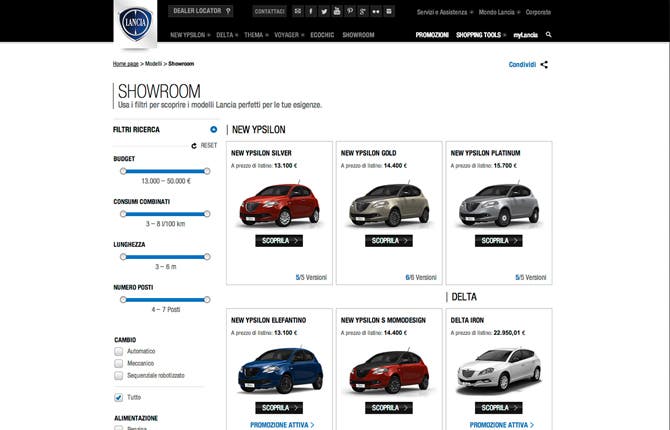Screen dimensions: 670x430
Task: Check the Automatico gearbox checkbox
Action: point(119,351)
